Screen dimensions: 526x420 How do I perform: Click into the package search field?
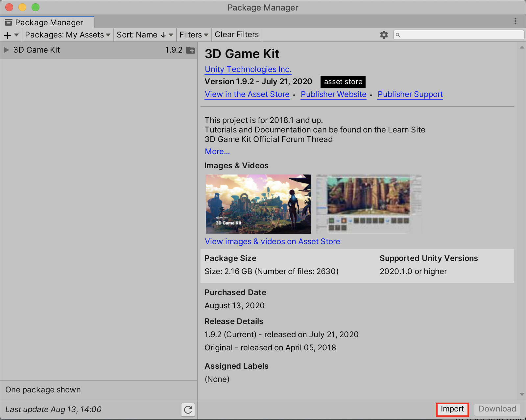point(460,35)
